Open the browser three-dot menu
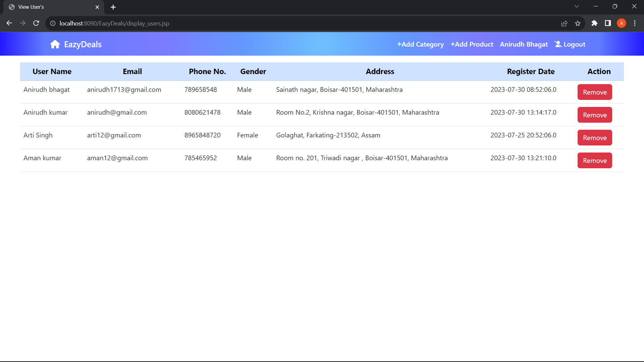Screen dimensions: 644x362 pyautogui.click(x=635, y=23)
